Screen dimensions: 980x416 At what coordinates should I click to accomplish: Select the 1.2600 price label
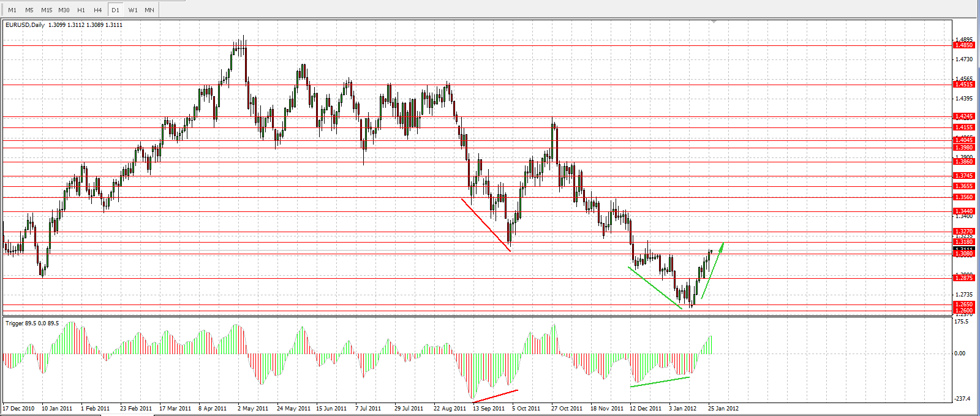(x=964, y=311)
